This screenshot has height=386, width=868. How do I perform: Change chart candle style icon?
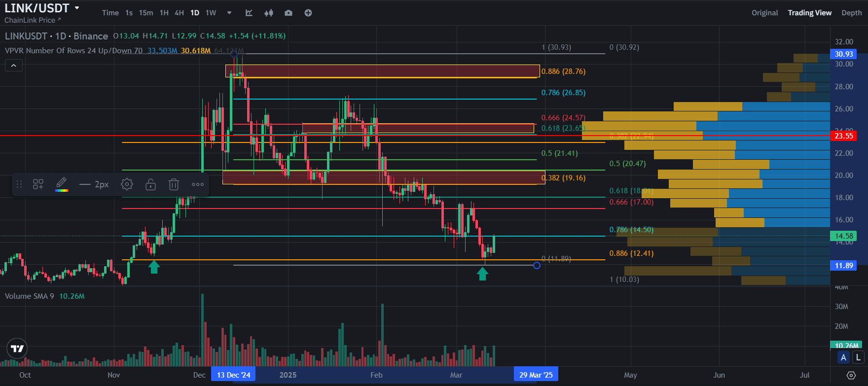pyautogui.click(x=269, y=13)
